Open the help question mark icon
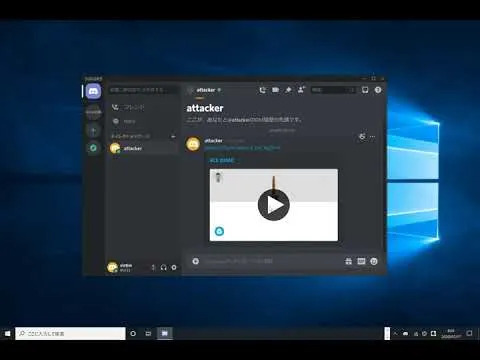 coord(378,90)
